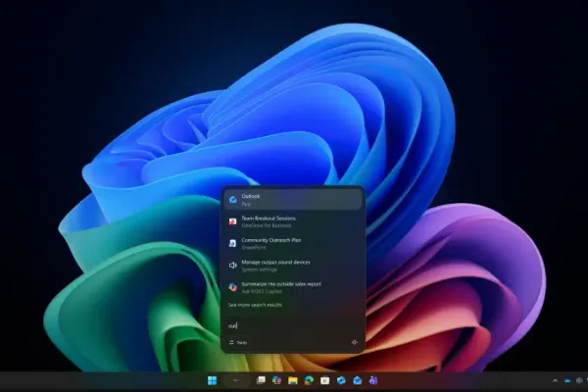588x392 pixels.
Task: Open File Explorer from the taskbar
Action: tap(293, 381)
